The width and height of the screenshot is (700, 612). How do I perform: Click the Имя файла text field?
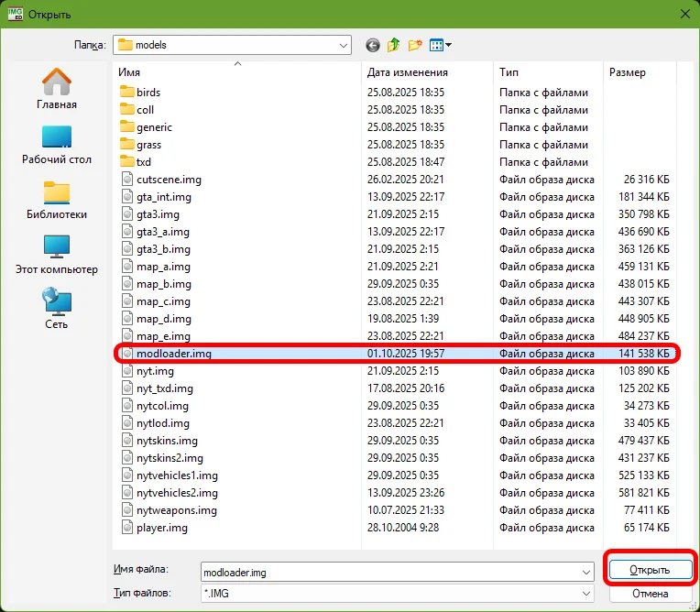pyautogui.click(x=389, y=571)
